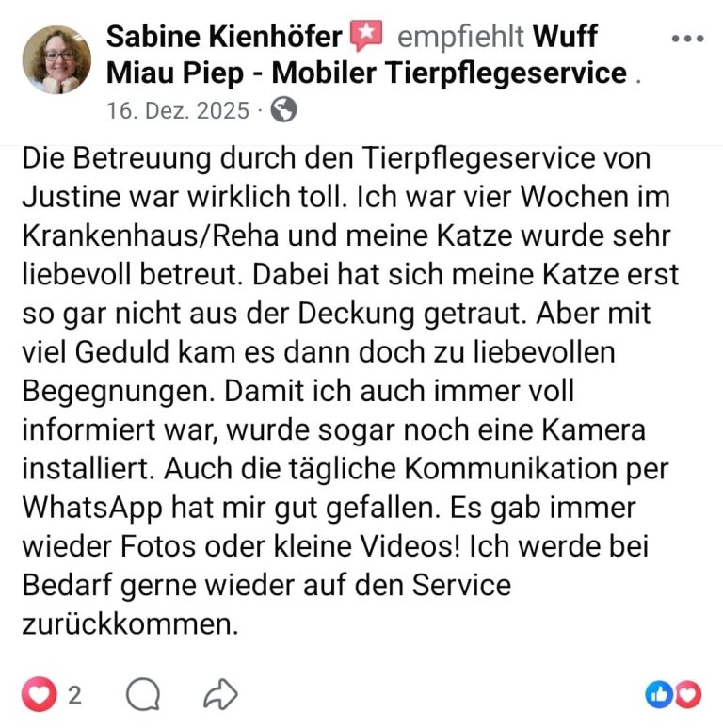Screen dimensions: 723x728
Task: Open Sabine Kienhöfer's profile picture
Action: (56, 59)
